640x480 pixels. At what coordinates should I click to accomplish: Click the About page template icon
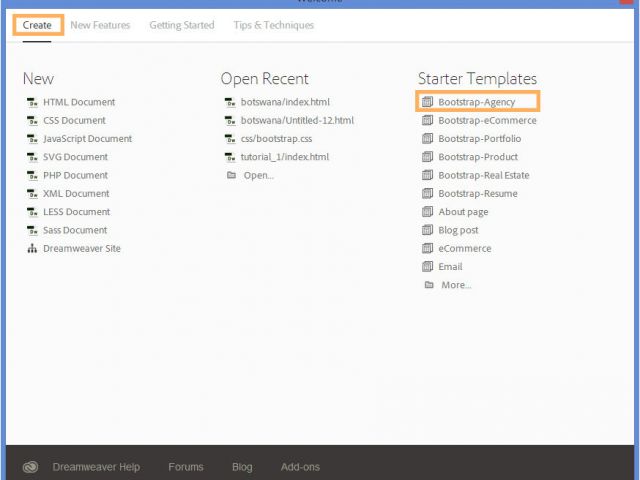(427, 211)
